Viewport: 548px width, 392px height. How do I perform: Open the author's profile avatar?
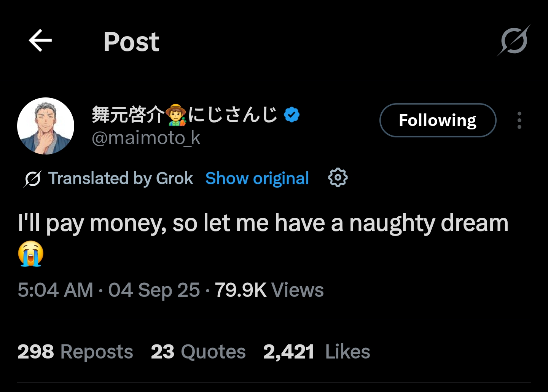(x=46, y=126)
